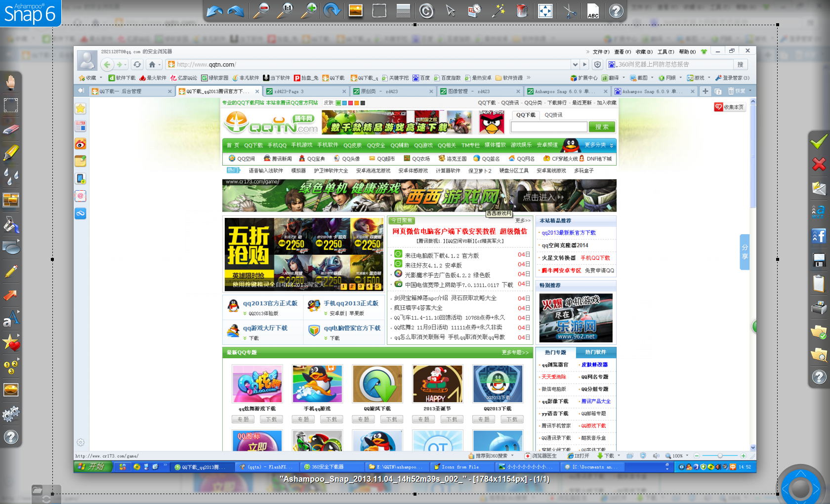This screenshot has height=504, width=830.
Task: Open the settings gears in left toolbar
Action: (11, 414)
